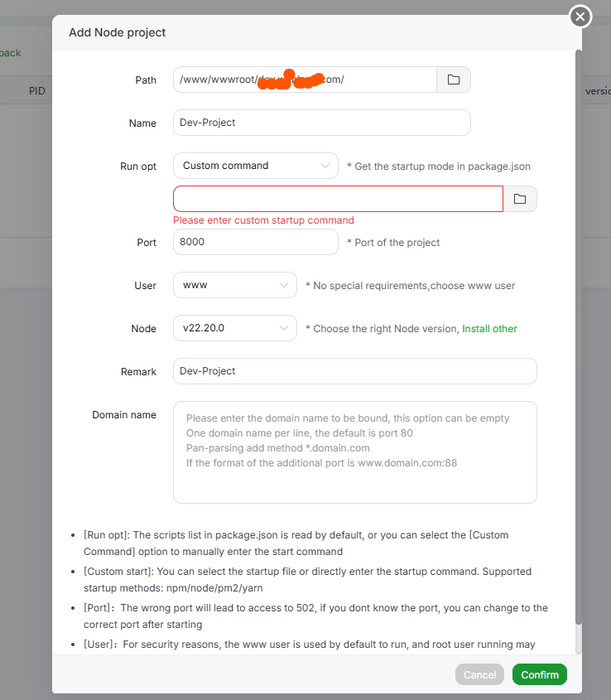Select the Port field showing 8000
611x700 pixels.
point(255,242)
